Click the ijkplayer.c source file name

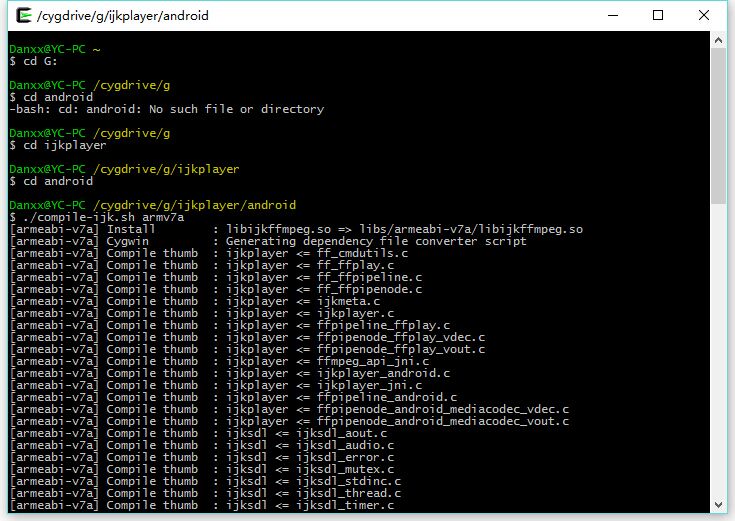coord(355,313)
